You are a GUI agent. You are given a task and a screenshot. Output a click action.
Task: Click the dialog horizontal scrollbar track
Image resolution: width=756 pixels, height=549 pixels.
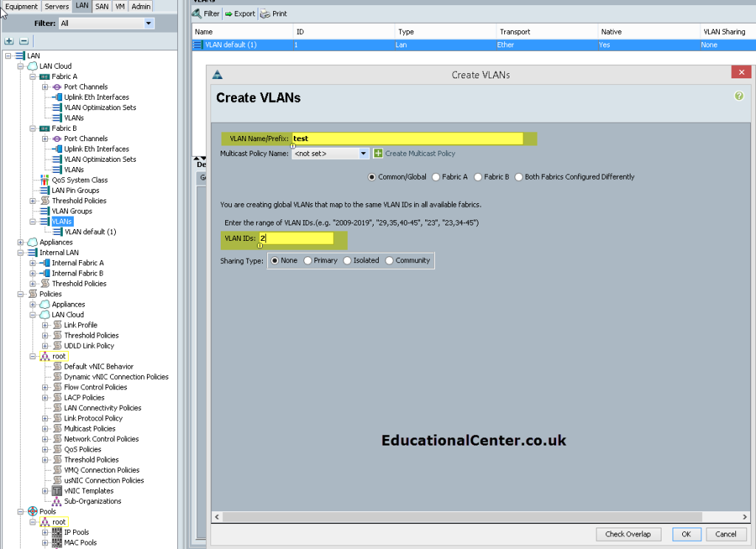coord(481,516)
